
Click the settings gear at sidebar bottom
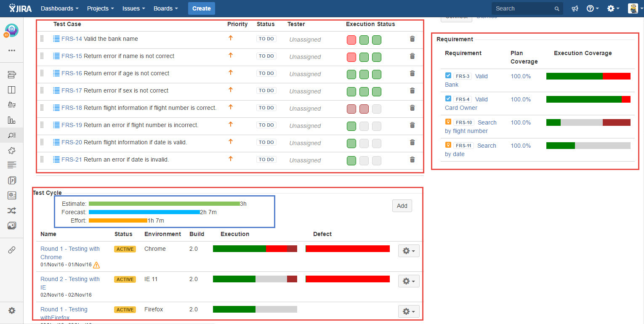click(12, 311)
